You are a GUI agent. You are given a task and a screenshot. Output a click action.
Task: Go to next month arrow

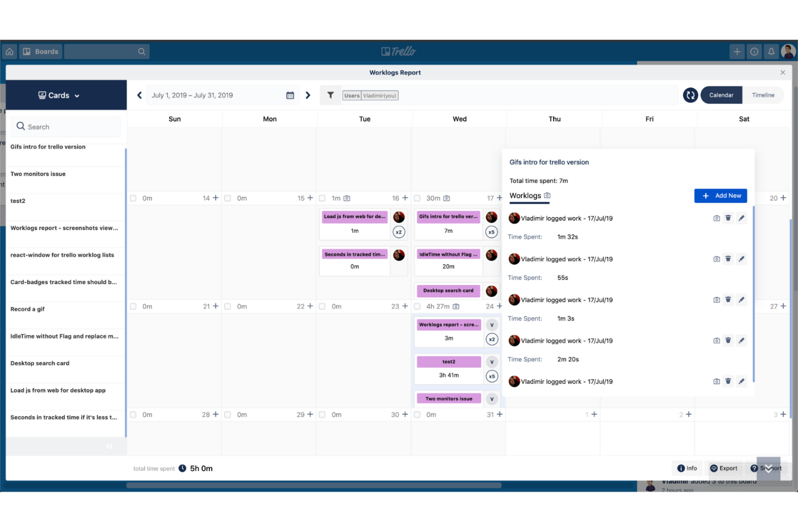tap(308, 95)
